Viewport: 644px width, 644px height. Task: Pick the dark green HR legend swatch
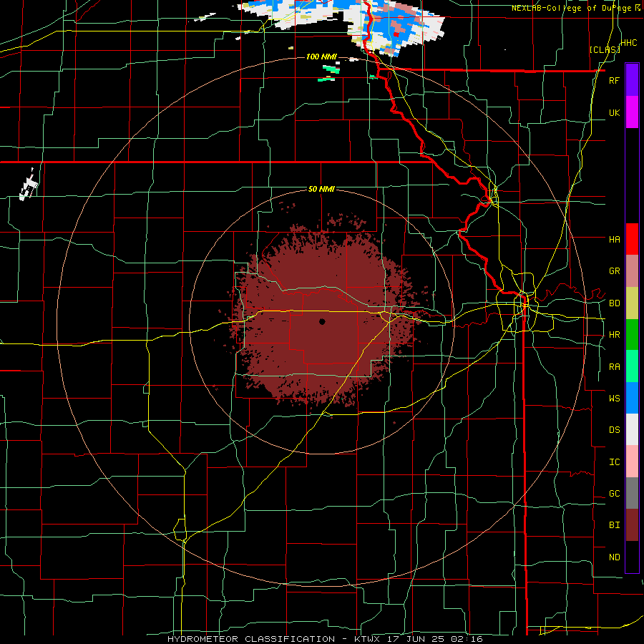pyautogui.click(x=632, y=335)
